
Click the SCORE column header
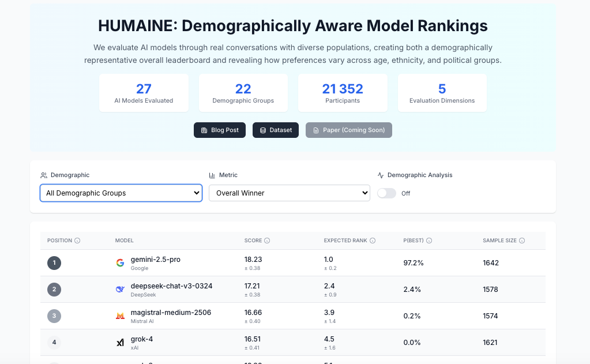pyautogui.click(x=253, y=241)
